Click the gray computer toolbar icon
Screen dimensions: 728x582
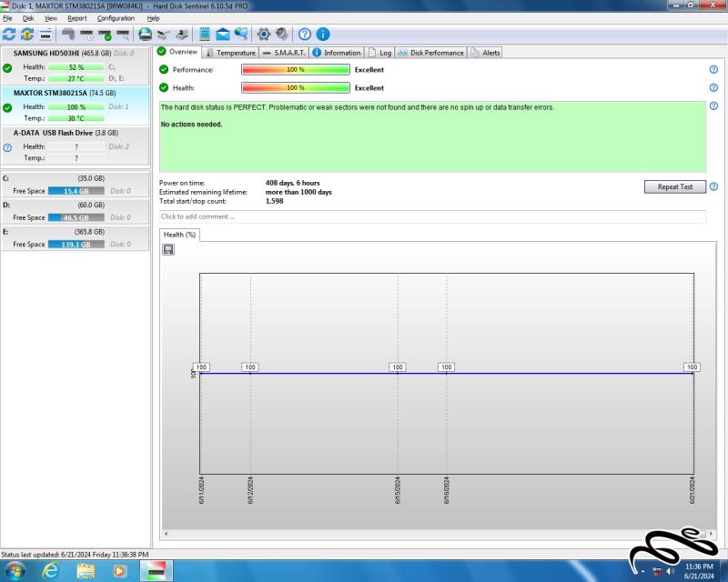(x=182, y=35)
